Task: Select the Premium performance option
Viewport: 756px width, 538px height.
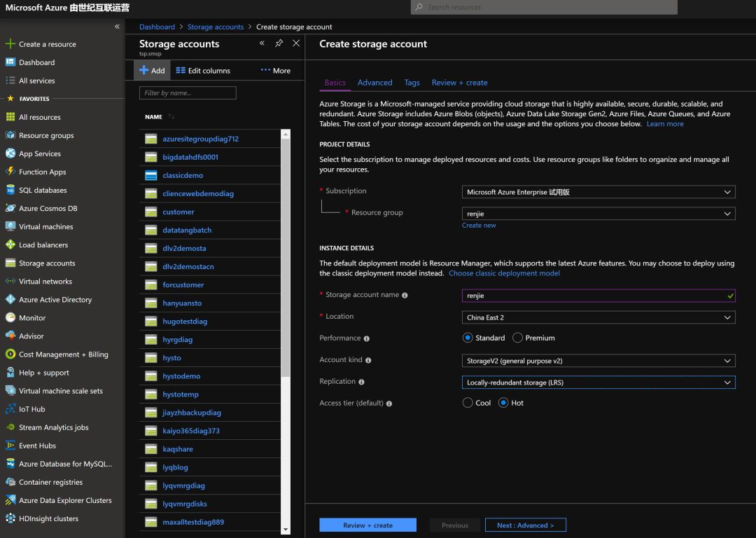Action: point(518,338)
